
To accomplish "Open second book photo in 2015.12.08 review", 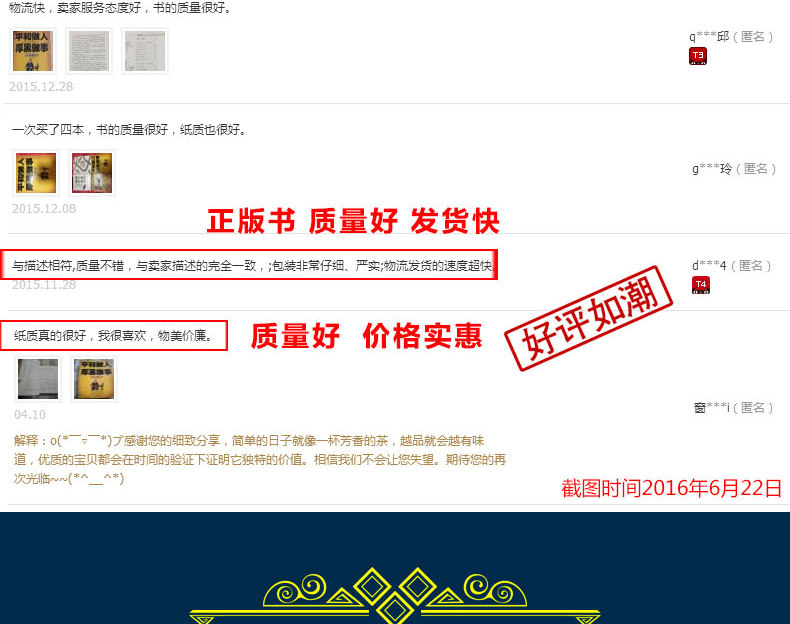I will [x=92, y=173].
